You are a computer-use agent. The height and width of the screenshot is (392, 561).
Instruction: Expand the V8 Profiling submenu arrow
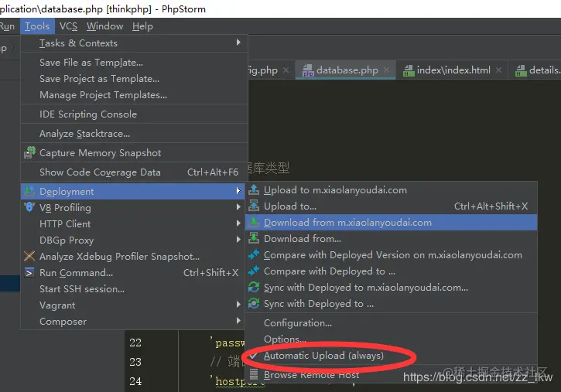click(238, 206)
